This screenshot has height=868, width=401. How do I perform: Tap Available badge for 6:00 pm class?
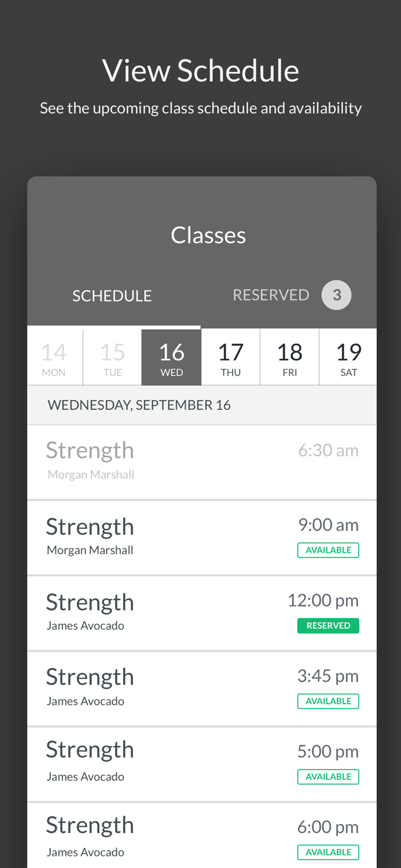pyautogui.click(x=328, y=852)
